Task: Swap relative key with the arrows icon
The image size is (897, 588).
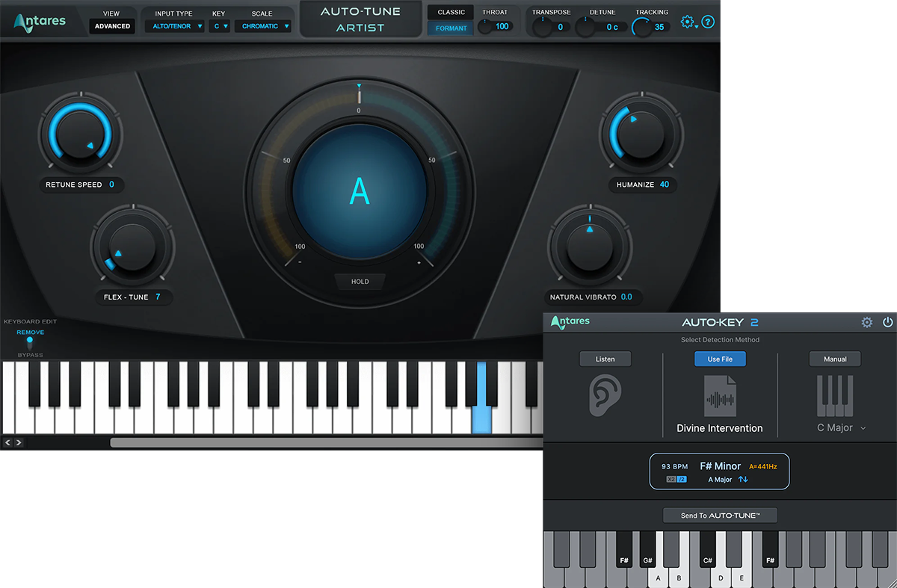Action: tap(743, 480)
